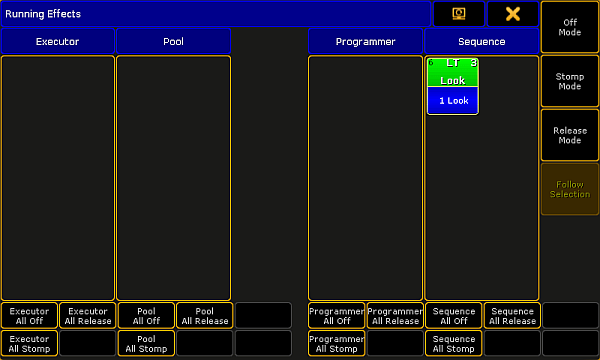Select the Executor column header
Image resolution: width=600 pixels, height=360 pixels.
57,41
